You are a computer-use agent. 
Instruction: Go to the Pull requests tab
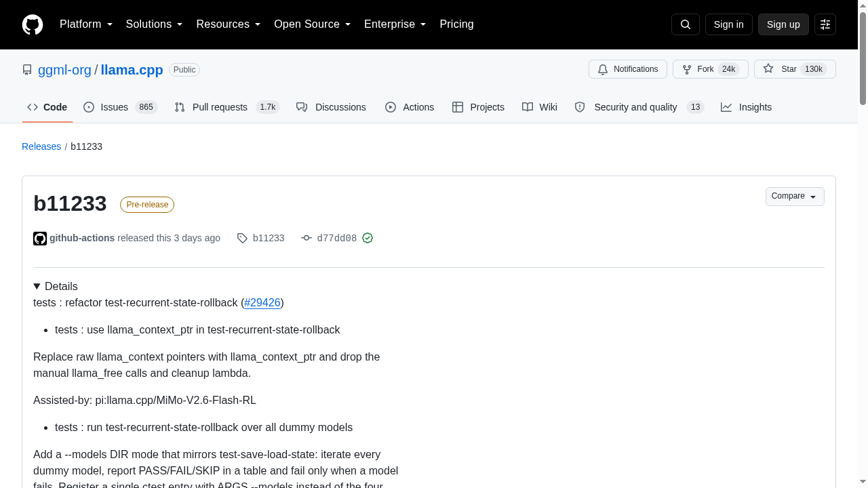pyautogui.click(x=227, y=107)
